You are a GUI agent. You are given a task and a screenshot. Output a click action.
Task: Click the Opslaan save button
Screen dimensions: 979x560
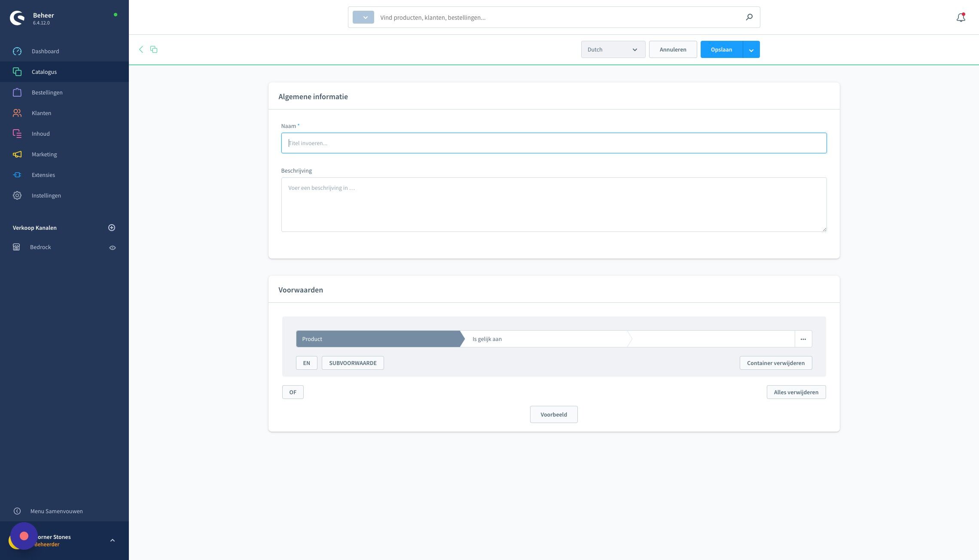[x=721, y=49]
